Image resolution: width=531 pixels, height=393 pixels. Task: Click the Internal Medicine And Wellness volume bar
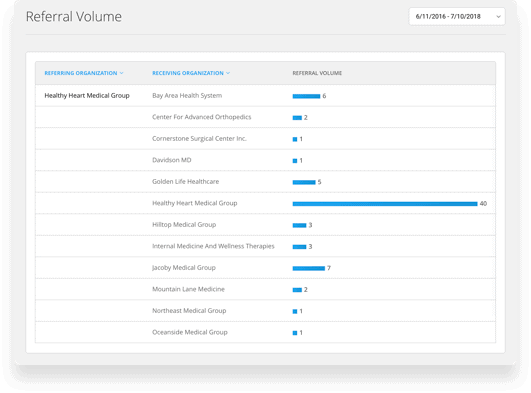point(299,247)
